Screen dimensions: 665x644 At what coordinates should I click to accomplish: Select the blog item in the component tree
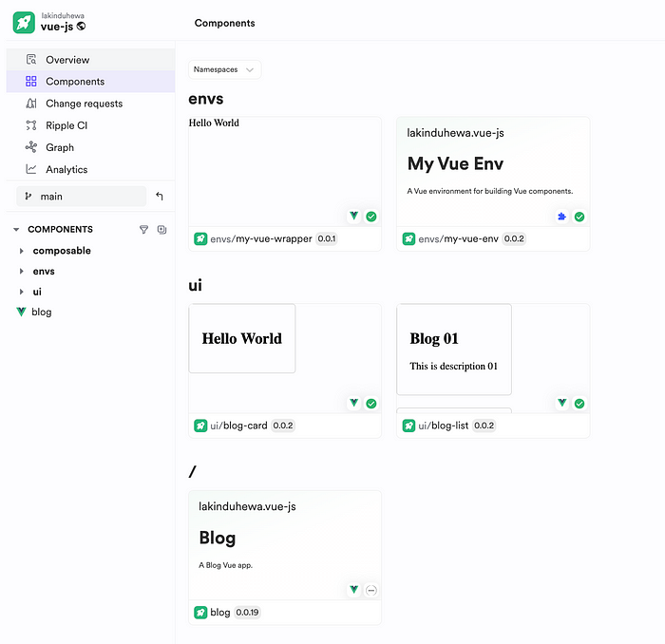click(42, 312)
